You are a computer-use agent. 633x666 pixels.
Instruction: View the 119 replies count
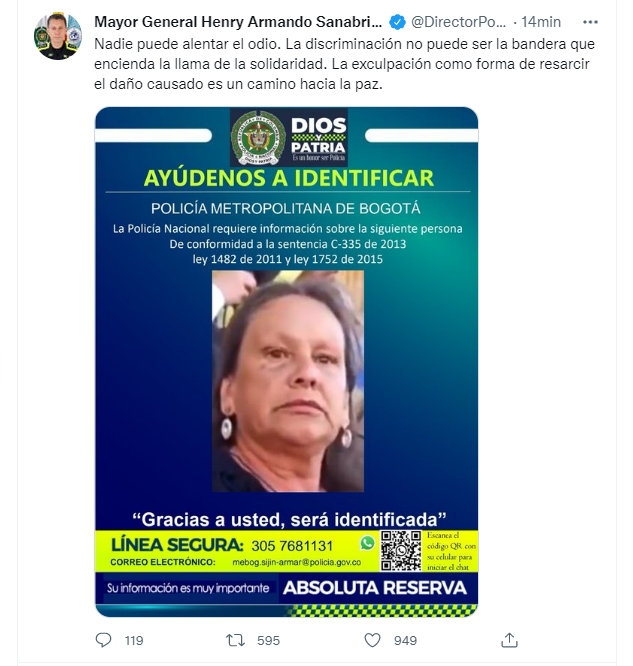pyautogui.click(x=134, y=641)
